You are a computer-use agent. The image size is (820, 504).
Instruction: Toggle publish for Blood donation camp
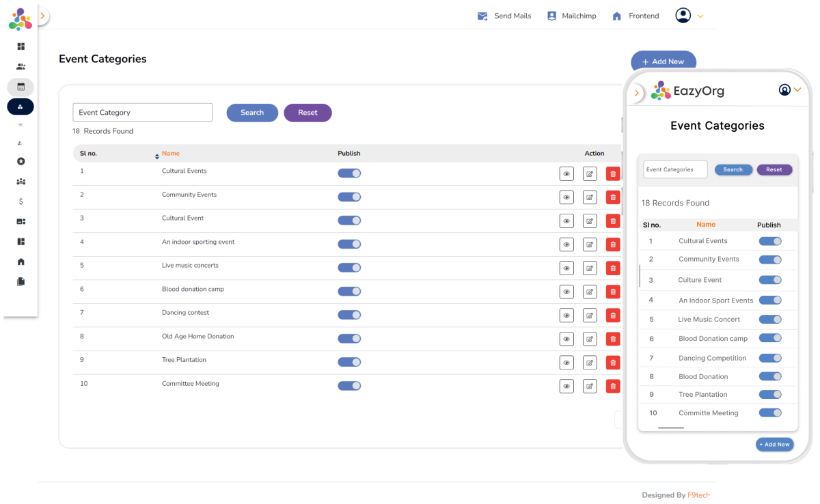pos(349,291)
